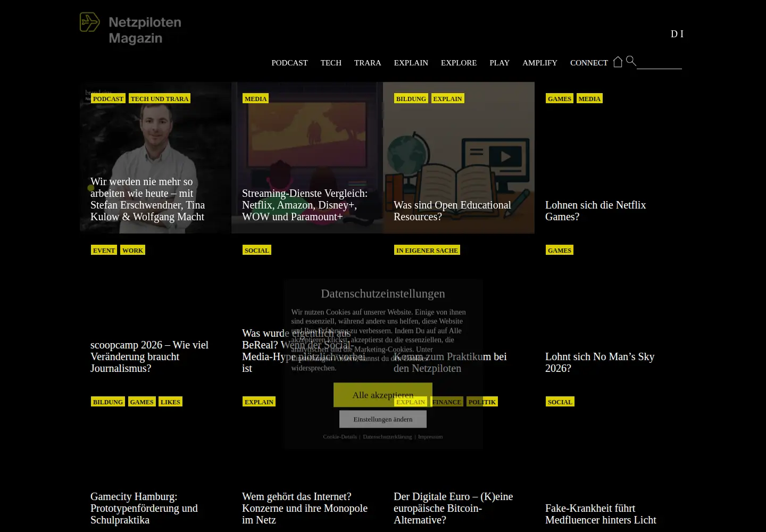
Task: Click the Einstellungen ändern button
Action: pos(383,419)
